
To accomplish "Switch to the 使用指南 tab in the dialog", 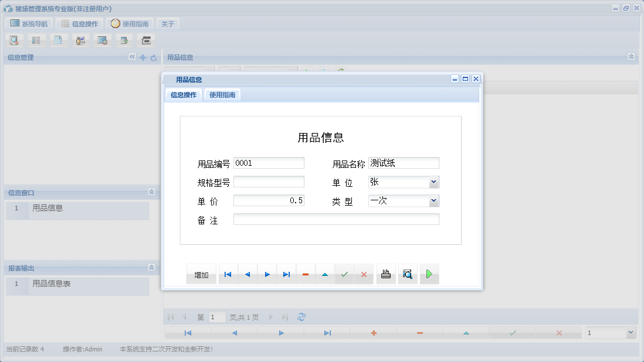I will tap(221, 94).
